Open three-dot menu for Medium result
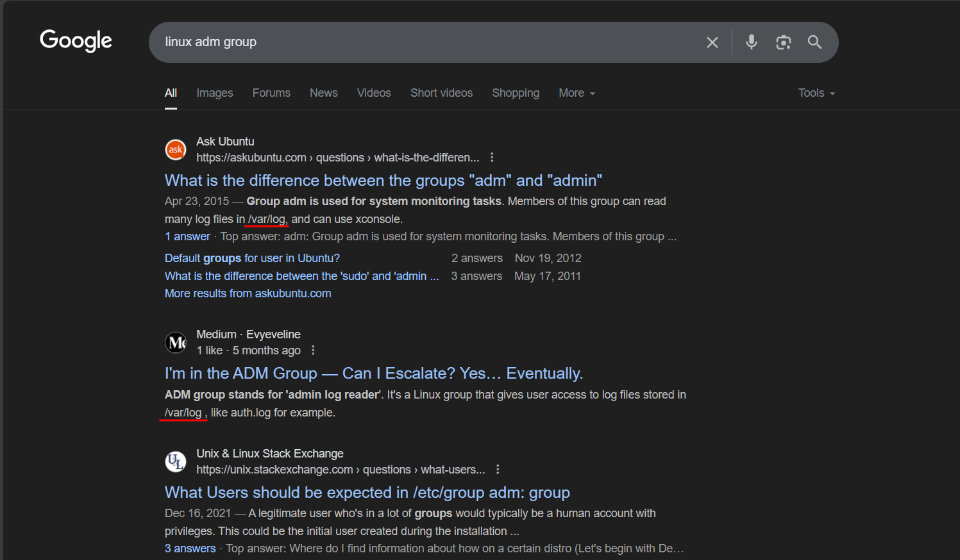 [313, 350]
